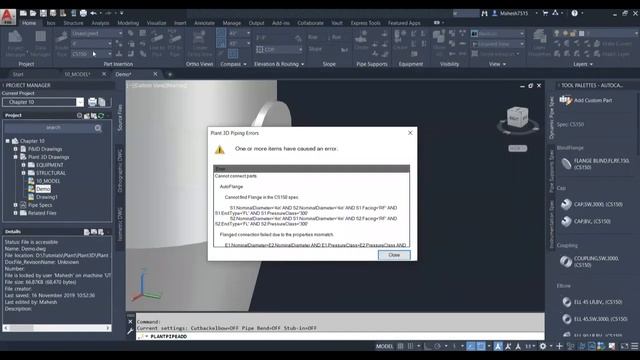The height and width of the screenshot is (360, 640).
Task: Toggle polar tracking in status bar
Action: pyautogui.click(x=438, y=346)
